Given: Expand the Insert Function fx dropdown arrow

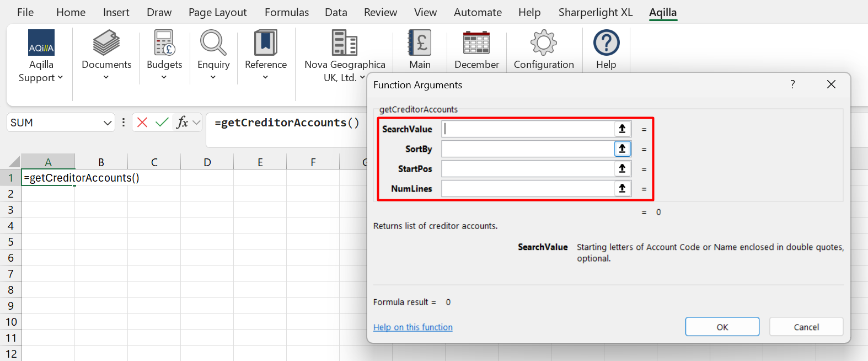Looking at the screenshot, I should (196, 123).
